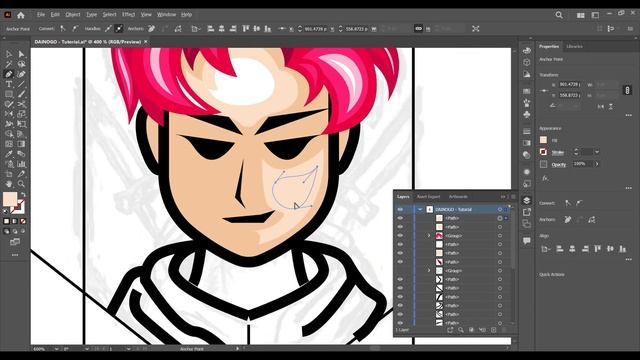Click Horizontal Align Left in control bar

pyautogui.click(x=211, y=29)
